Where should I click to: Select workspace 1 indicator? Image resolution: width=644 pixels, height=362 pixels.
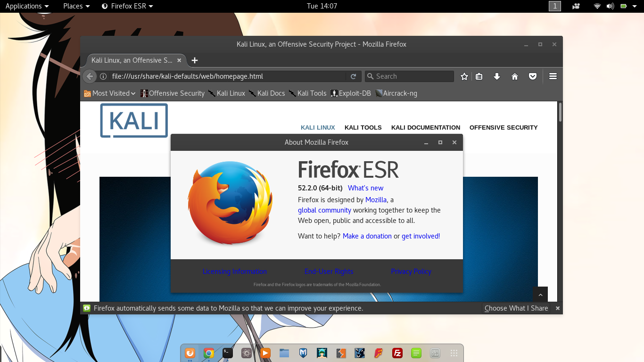(555, 6)
